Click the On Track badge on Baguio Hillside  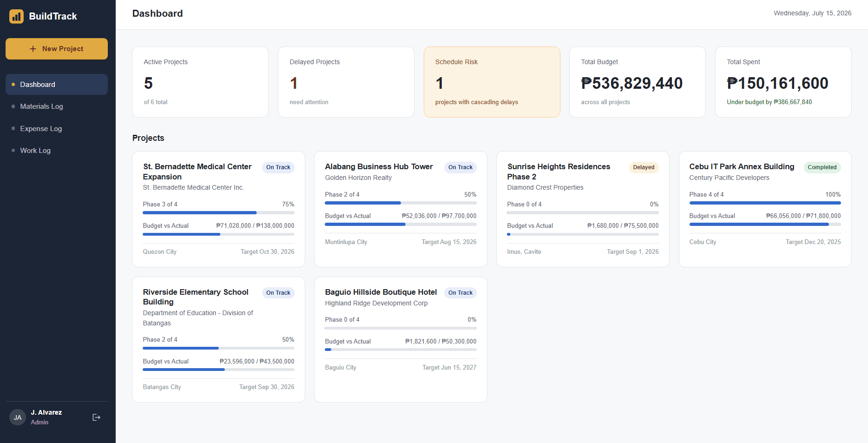[460, 293]
